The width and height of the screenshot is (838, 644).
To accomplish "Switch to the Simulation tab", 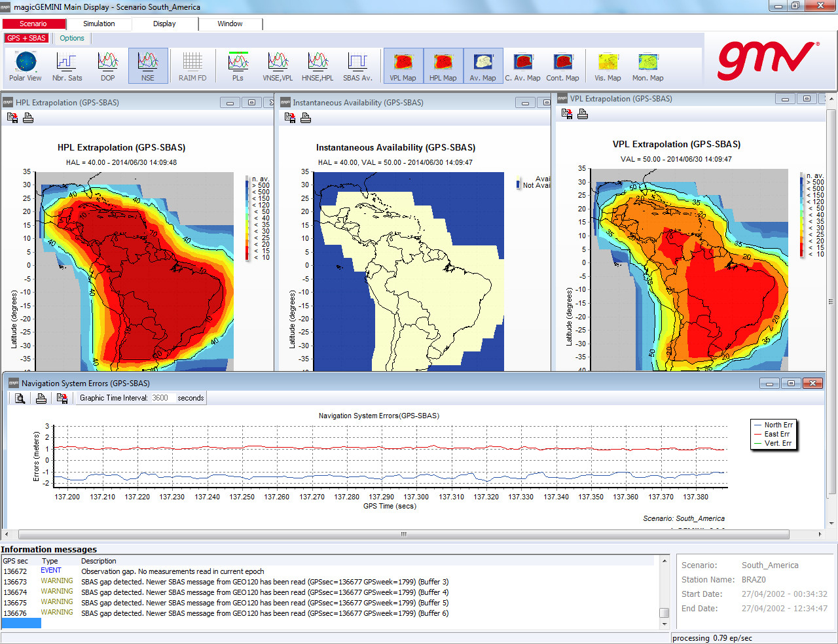I will [99, 24].
